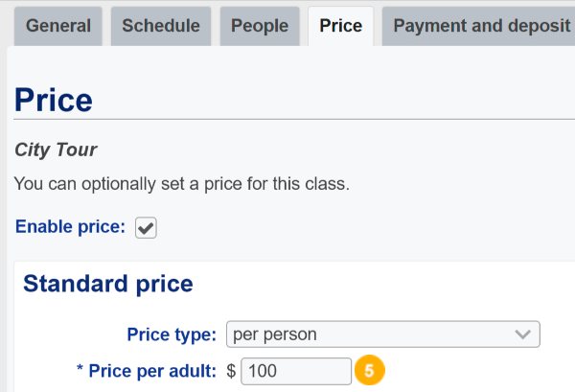Screen dimensions: 575x392
Task: Open the Price type dropdown
Action: 382,334
